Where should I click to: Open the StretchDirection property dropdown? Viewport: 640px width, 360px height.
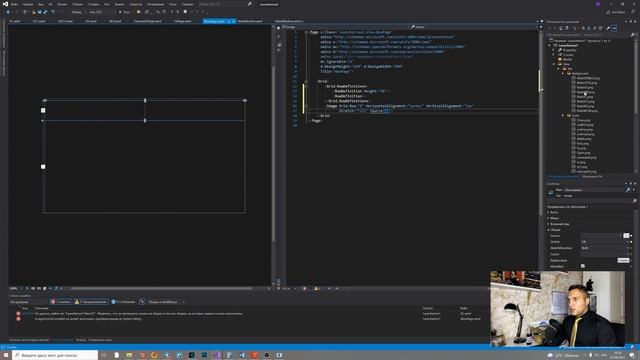(605, 248)
